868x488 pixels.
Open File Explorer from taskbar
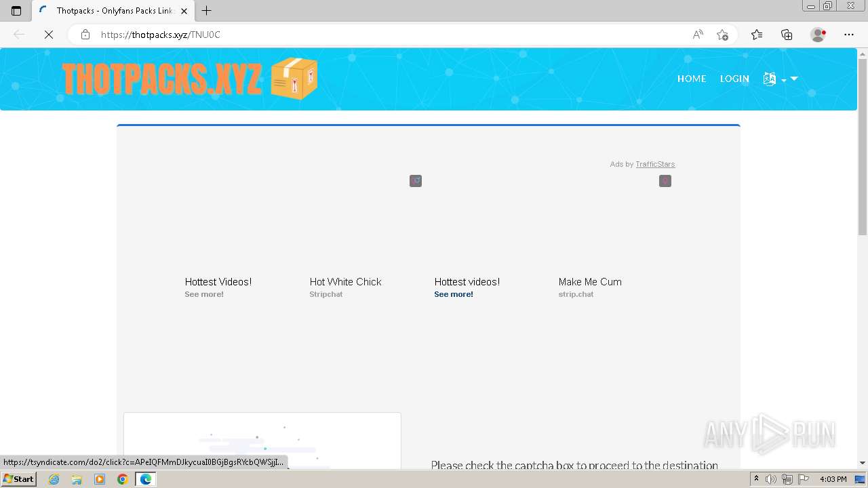pos(77,479)
